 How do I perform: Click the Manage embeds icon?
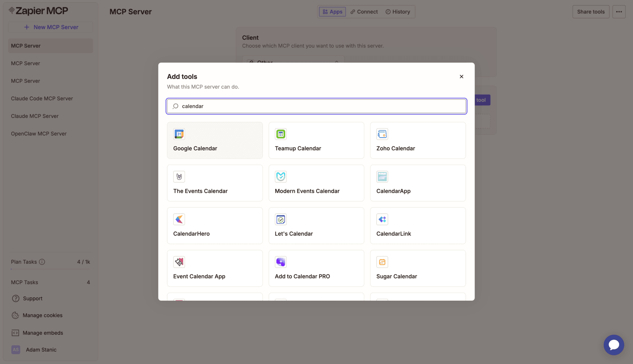[15, 333]
